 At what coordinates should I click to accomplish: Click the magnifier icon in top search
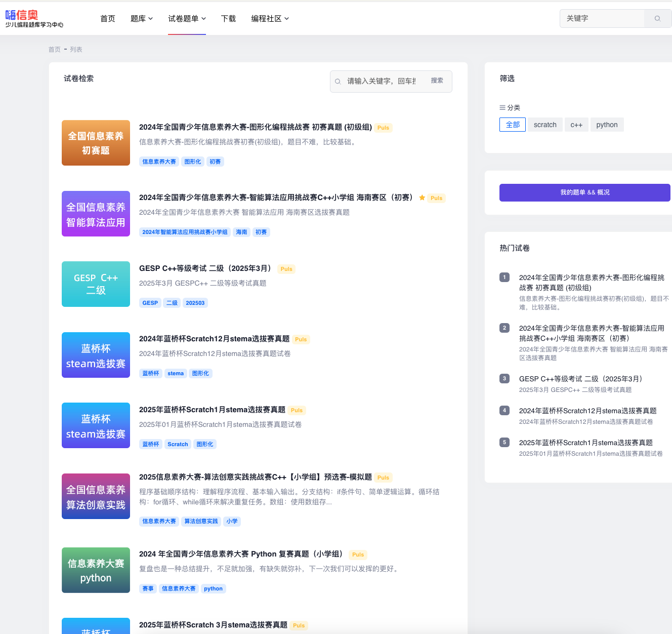click(657, 19)
